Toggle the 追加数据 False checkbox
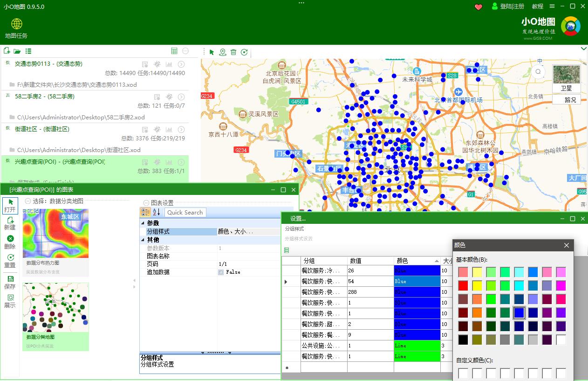Image resolution: width=588 pixels, height=381 pixels. coord(221,272)
